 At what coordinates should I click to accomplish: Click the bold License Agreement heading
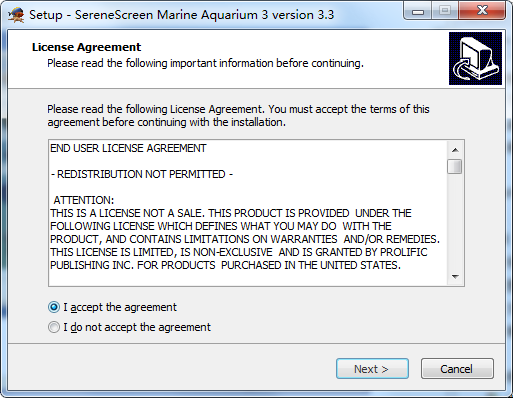point(86,47)
